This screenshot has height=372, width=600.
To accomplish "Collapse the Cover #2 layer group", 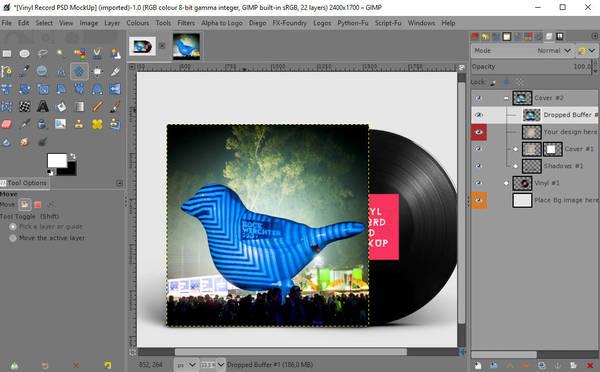I will 506,98.
